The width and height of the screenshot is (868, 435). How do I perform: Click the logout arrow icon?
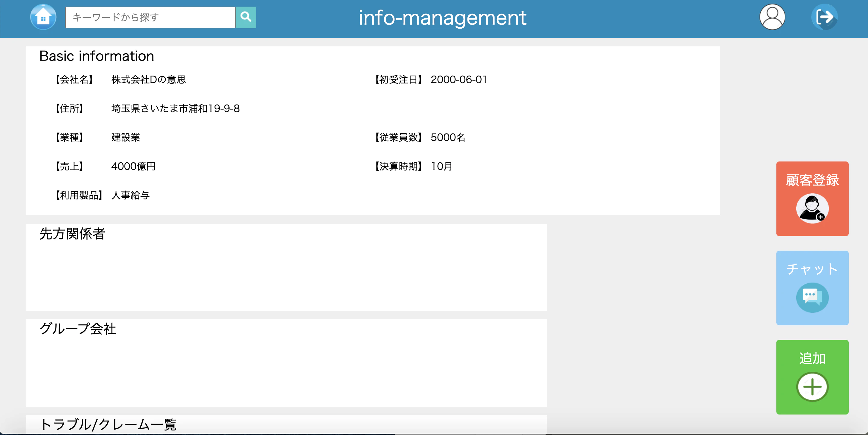point(824,17)
